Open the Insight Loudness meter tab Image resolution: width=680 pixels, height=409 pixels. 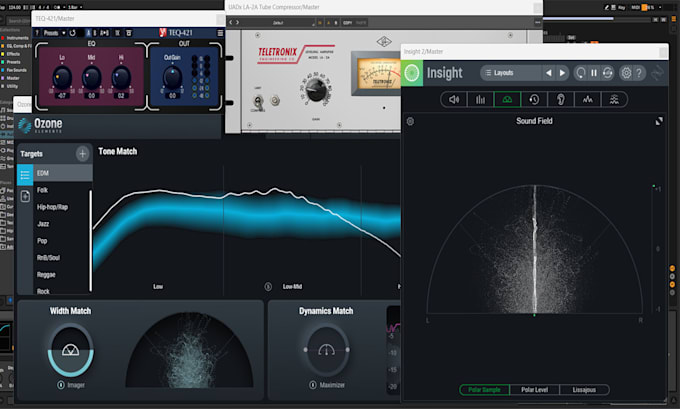[x=454, y=99]
